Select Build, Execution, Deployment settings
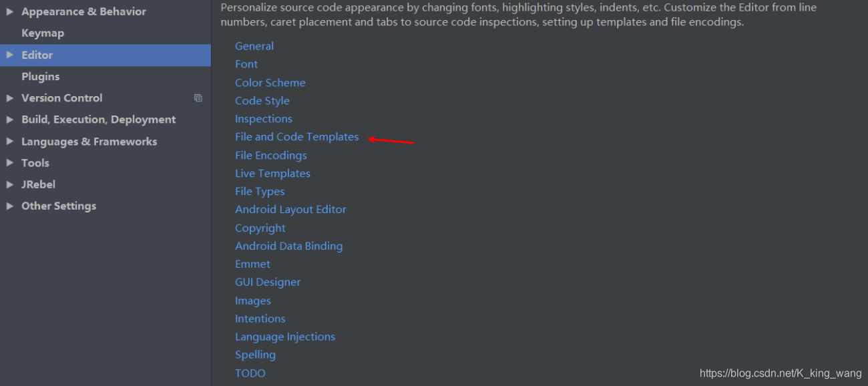The height and width of the screenshot is (386, 868). coord(98,120)
